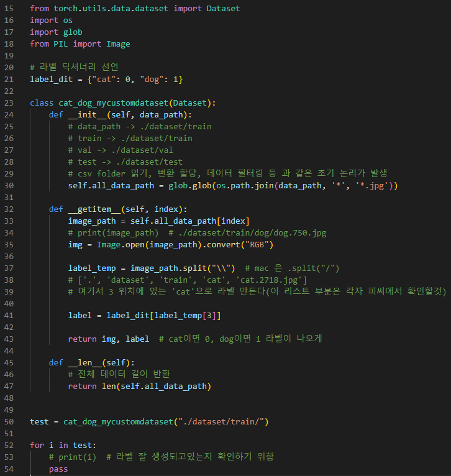The width and height of the screenshot is (451, 476).
Task: Click 'Image.open' call on line 35
Action: click(121, 245)
